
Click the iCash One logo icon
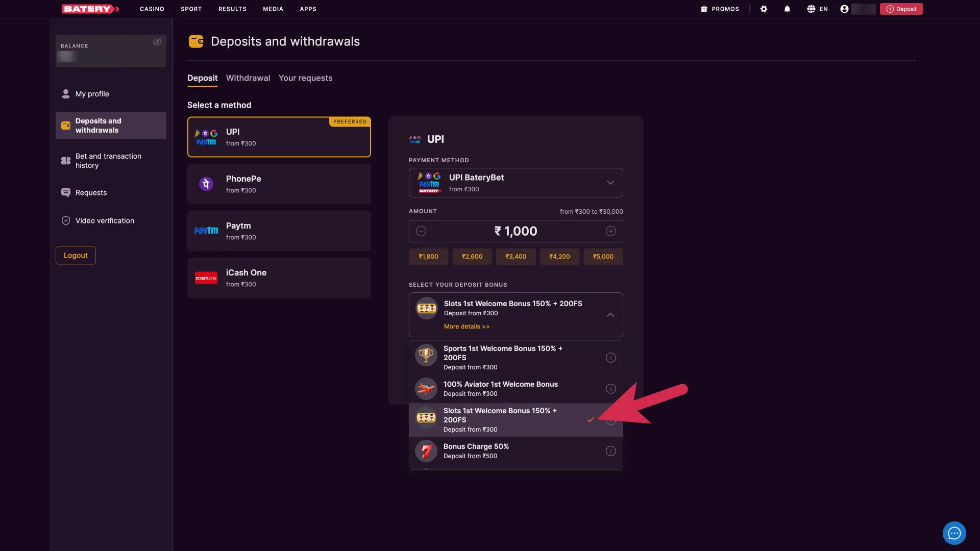pyautogui.click(x=206, y=278)
